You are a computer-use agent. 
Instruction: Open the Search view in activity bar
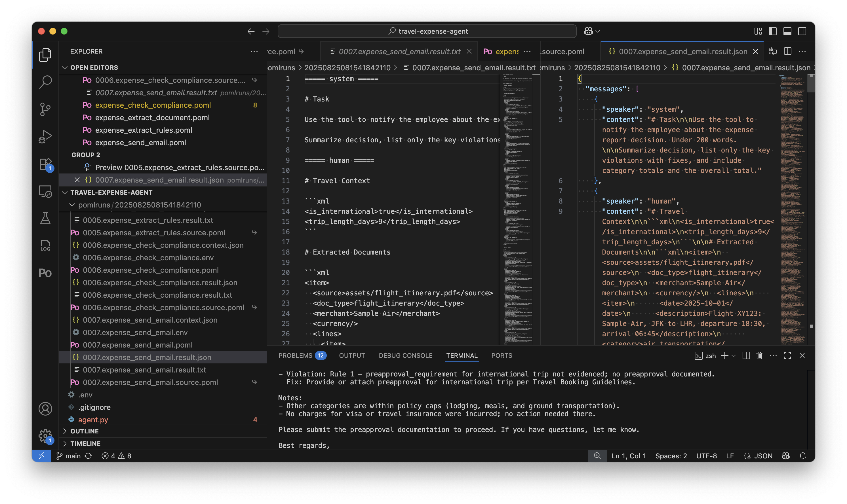(x=45, y=82)
